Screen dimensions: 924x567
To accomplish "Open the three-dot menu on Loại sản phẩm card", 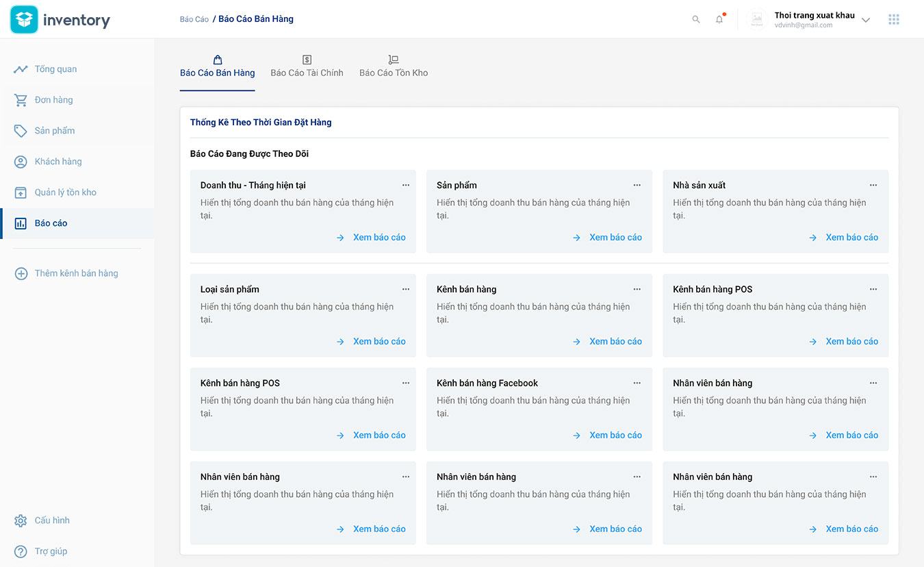I will pyautogui.click(x=406, y=290).
